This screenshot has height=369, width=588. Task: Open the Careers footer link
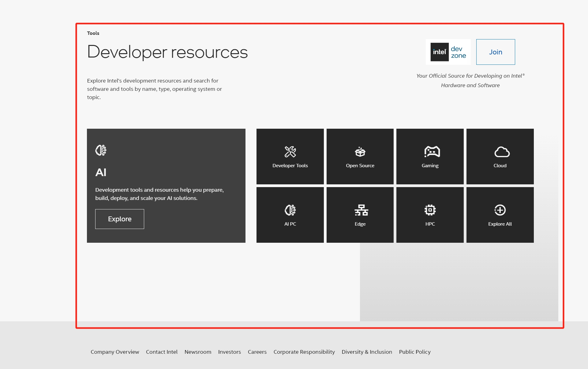pos(257,352)
